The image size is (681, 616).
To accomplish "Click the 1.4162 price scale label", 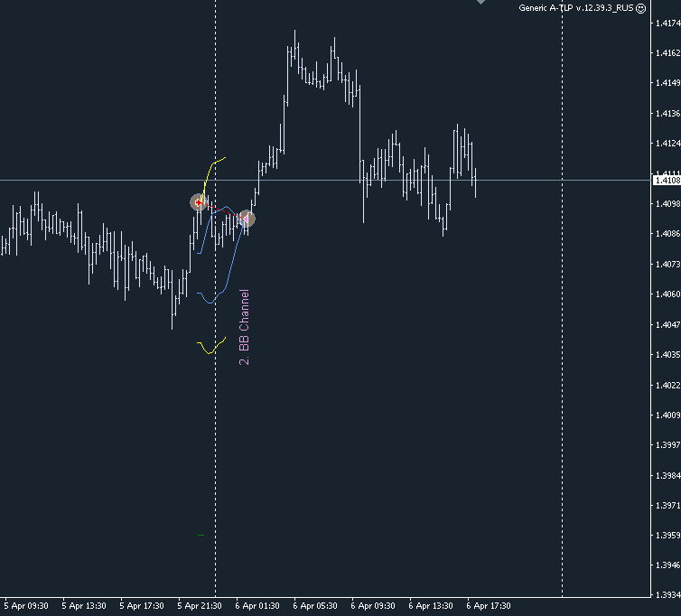I will 668,53.
